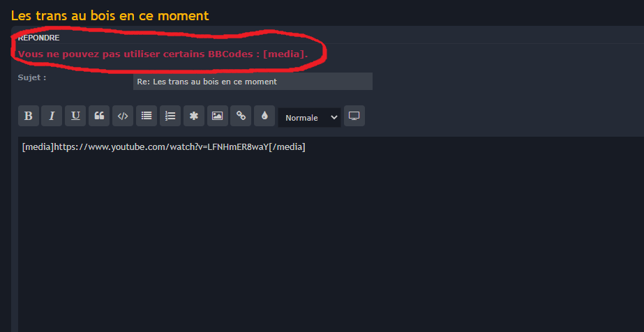Apply underline formatting to text
Screen dimensions: 644x332
click(x=75, y=116)
